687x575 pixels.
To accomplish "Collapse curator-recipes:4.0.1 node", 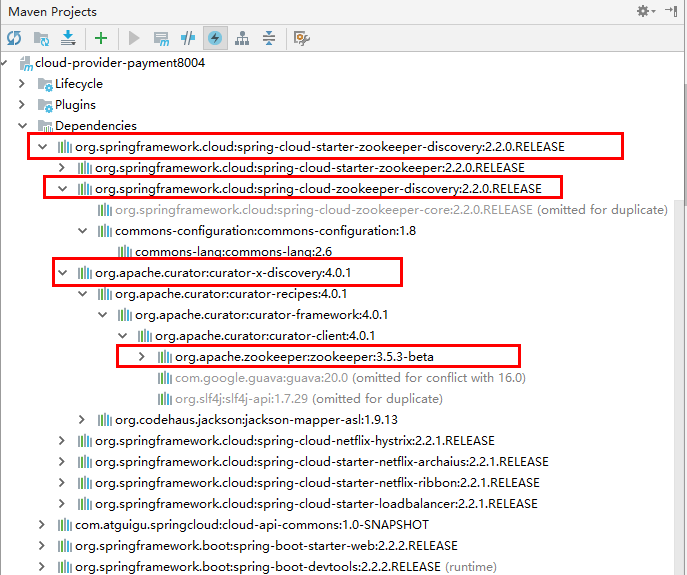I will 82,294.
